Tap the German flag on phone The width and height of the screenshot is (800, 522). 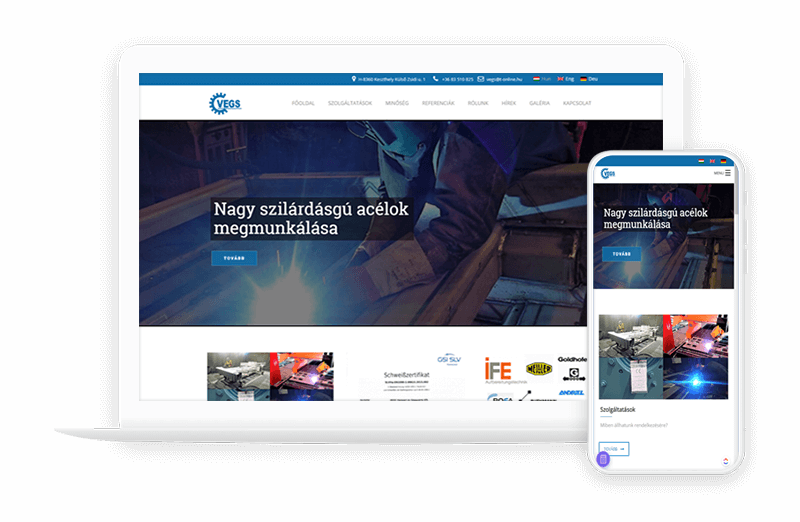(x=723, y=161)
